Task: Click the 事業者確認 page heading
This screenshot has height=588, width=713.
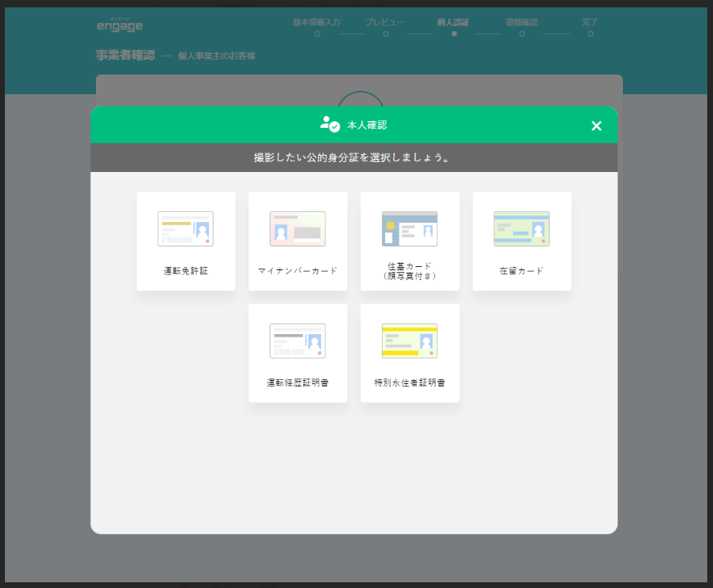Action: [x=125, y=56]
